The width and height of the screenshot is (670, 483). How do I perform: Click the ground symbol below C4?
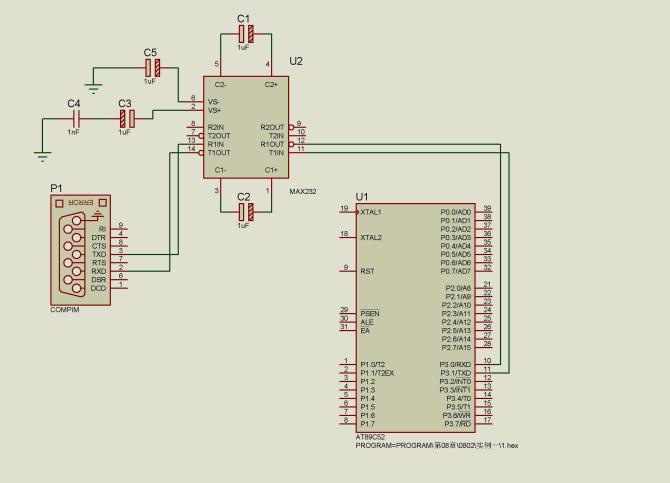pos(42,156)
